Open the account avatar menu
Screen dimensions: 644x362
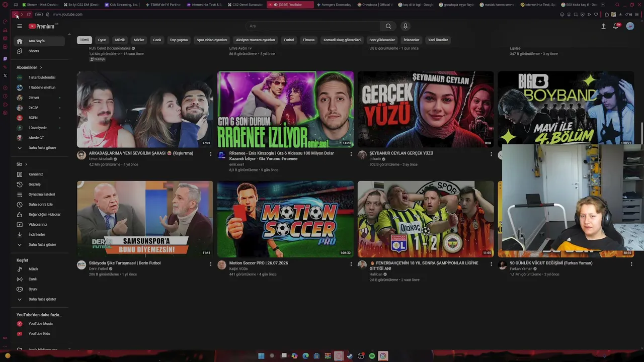tap(630, 26)
